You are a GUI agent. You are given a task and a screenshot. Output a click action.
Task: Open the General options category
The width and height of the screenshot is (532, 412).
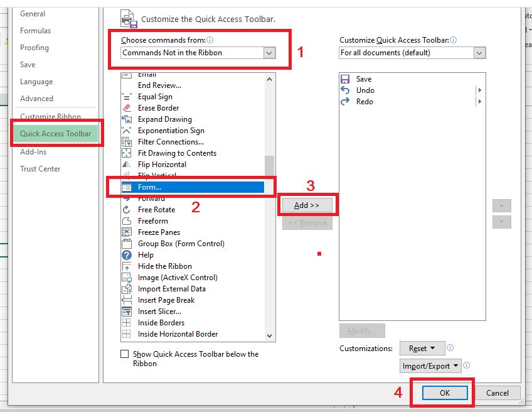pos(33,14)
